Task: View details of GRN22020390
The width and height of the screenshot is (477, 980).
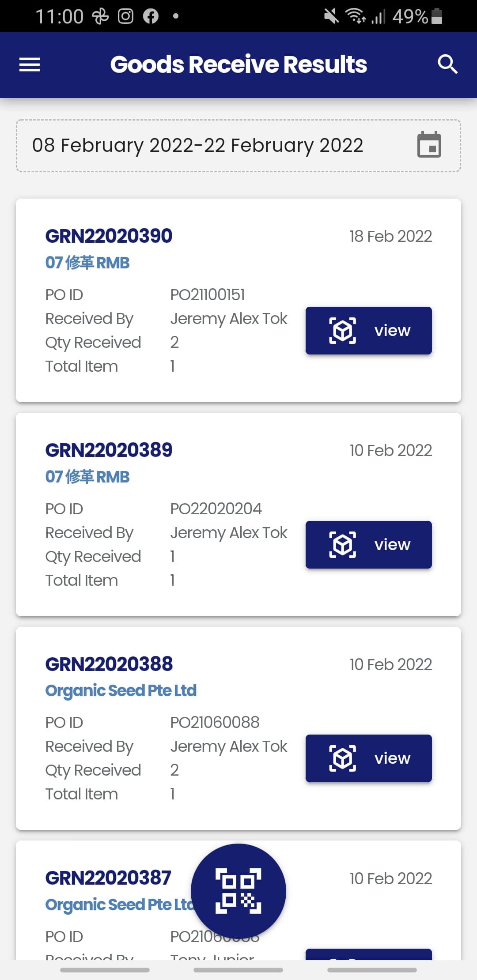Action: [x=369, y=331]
